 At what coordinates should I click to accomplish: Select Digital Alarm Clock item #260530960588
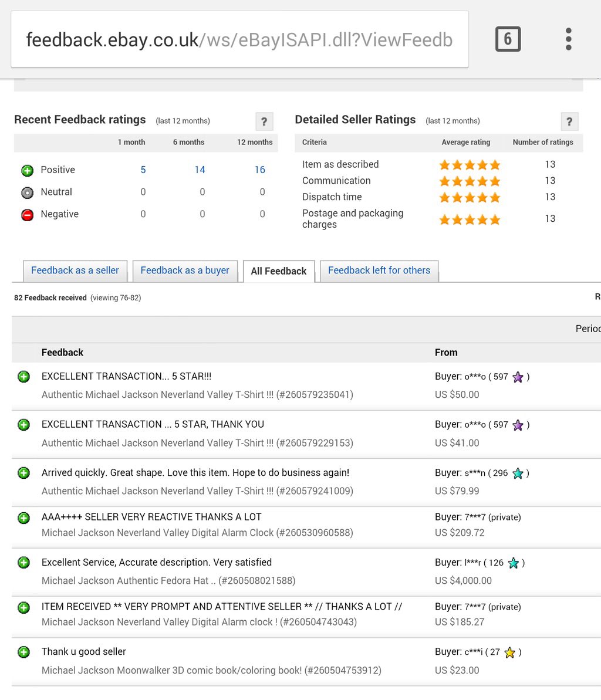(197, 533)
